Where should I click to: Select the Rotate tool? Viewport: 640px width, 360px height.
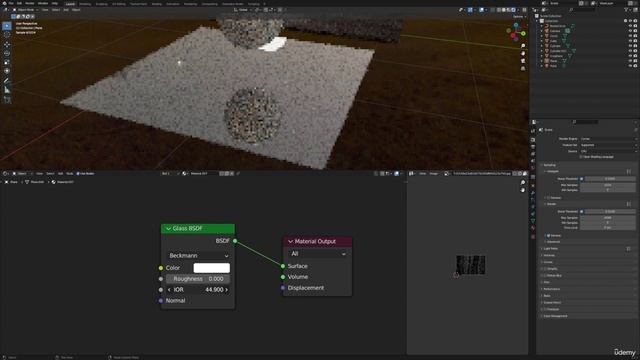7,53
